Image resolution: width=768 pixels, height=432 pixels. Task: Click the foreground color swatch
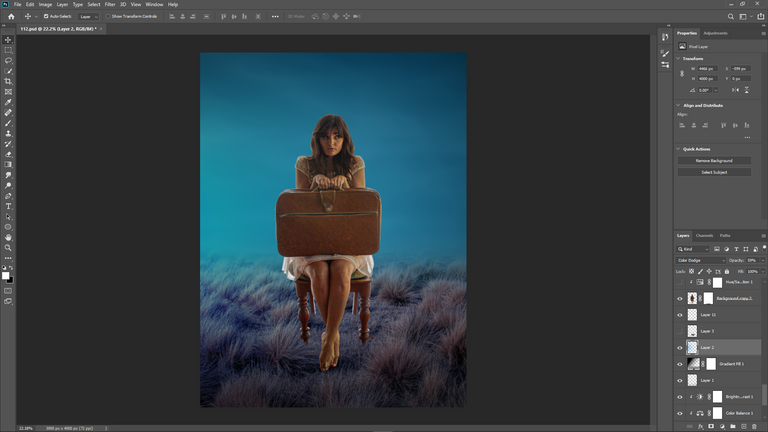click(x=5, y=276)
